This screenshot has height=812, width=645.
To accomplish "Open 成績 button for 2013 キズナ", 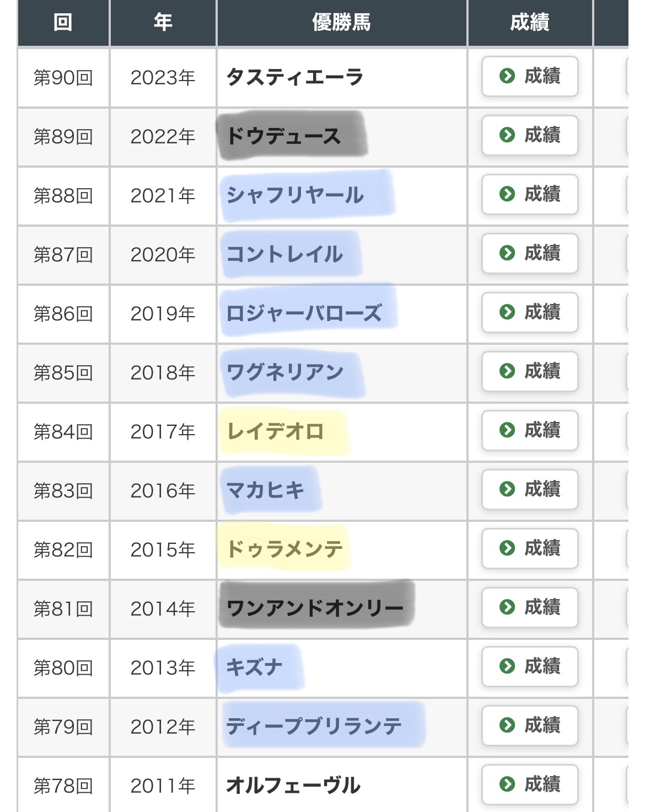I will click(x=530, y=666).
